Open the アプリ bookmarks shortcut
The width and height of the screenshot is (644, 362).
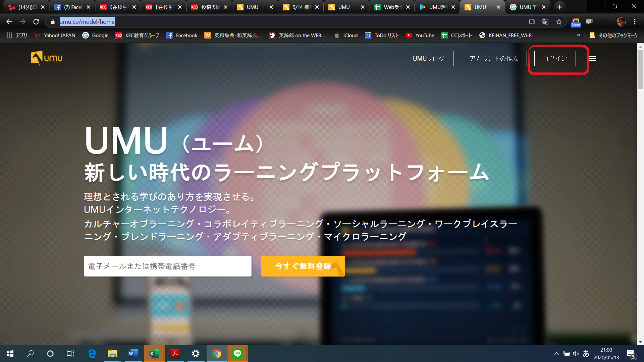click(x=17, y=35)
